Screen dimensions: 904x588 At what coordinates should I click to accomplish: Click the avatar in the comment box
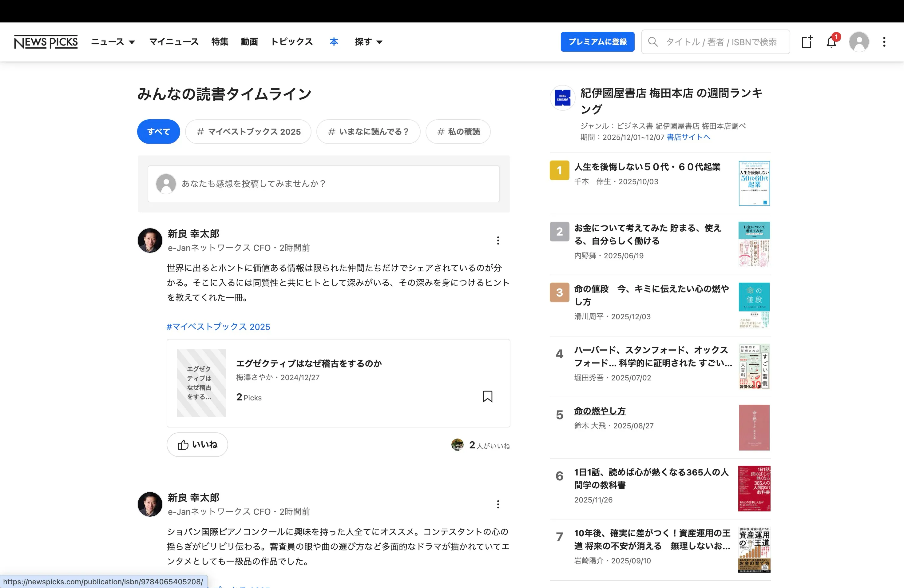[x=166, y=184]
